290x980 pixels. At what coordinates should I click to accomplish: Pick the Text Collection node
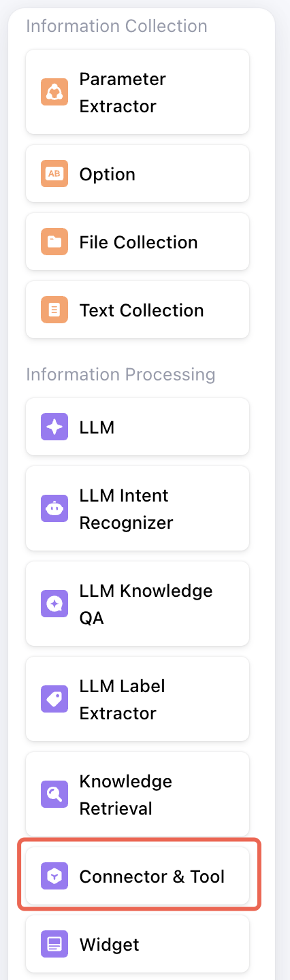(x=138, y=310)
